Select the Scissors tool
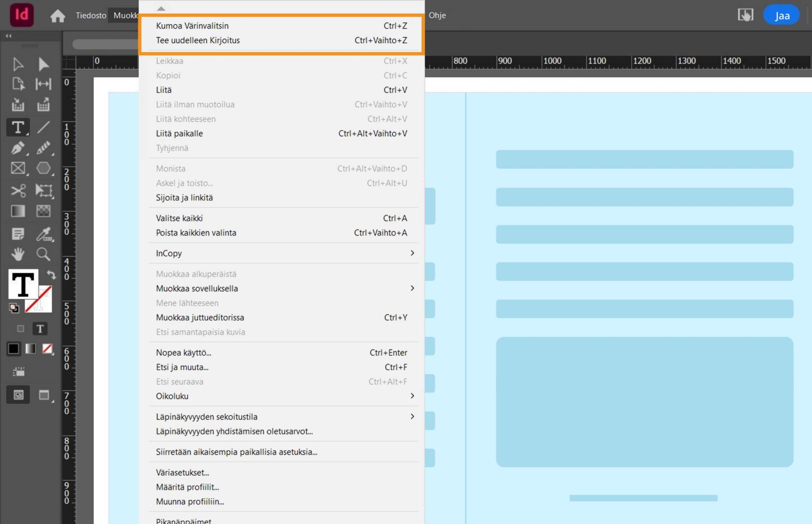Viewport: 812px width, 524px height. click(18, 191)
